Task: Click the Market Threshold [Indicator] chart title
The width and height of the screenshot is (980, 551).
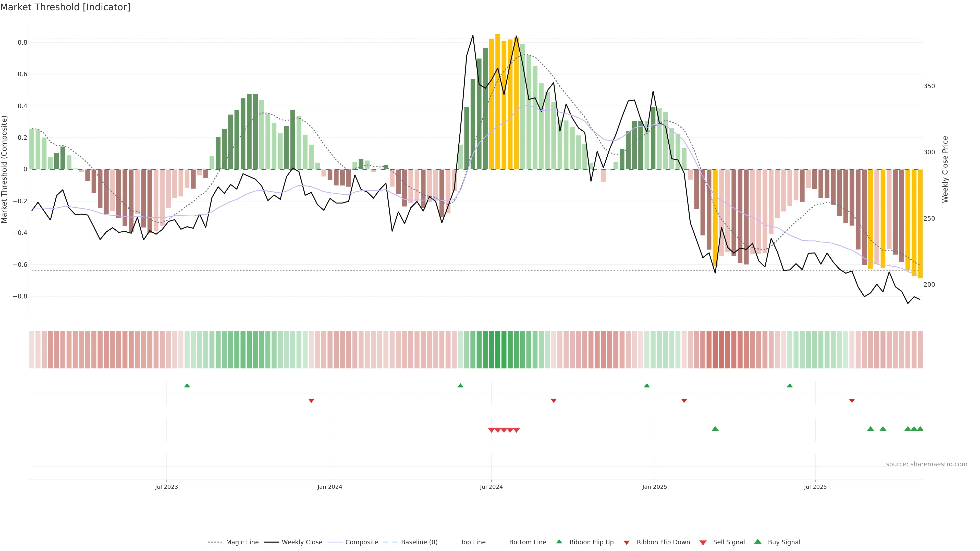Action: coord(65,7)
